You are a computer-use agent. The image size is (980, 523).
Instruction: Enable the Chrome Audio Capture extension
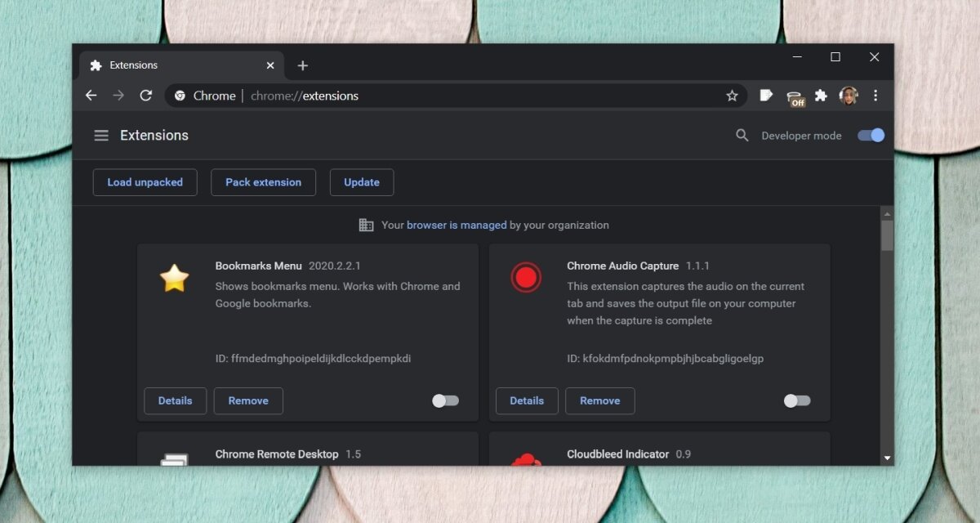(796, 400)
